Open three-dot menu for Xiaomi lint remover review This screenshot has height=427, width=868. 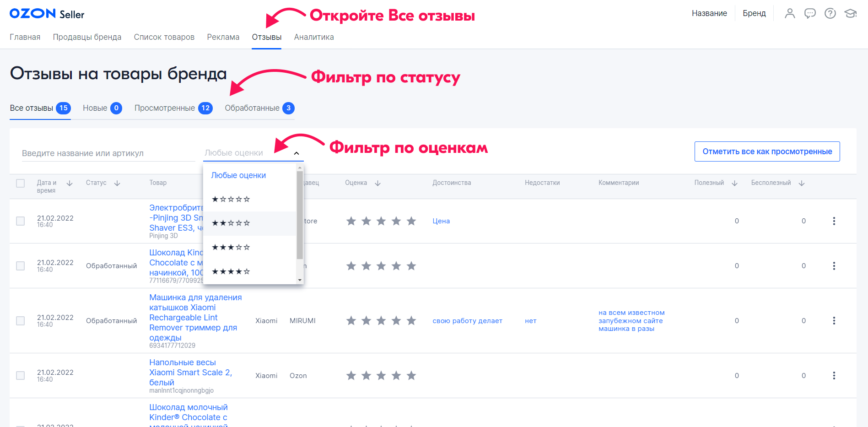(x=834, y=321)
